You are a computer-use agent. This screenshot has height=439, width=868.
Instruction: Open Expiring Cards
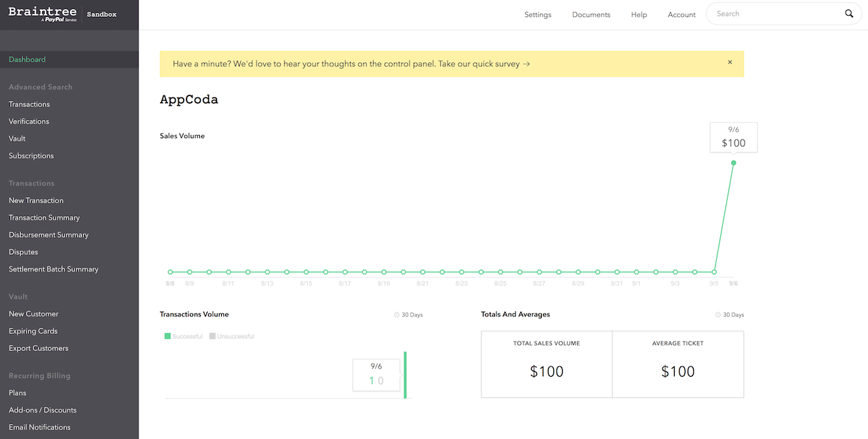click(x=33, y=331)
